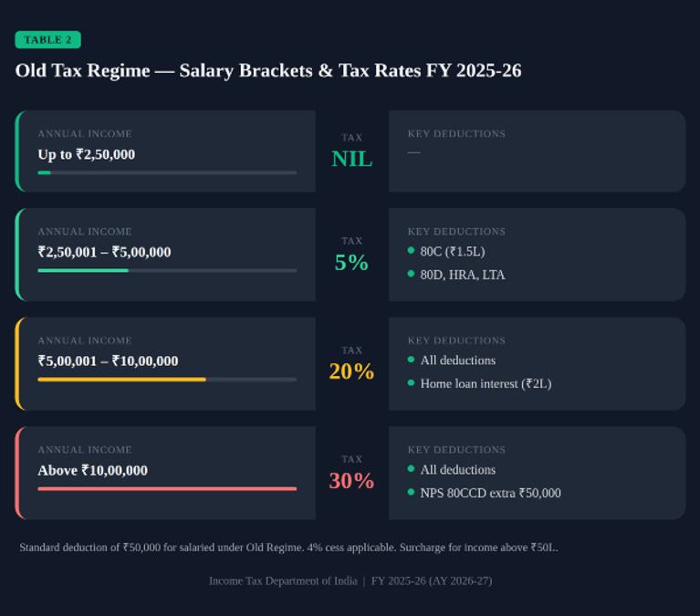Image resolution: width=700 pixels, height=616 pixels.
Task: Select the Above ₹10,00,000 income card
Action: (x=165, y=473)
